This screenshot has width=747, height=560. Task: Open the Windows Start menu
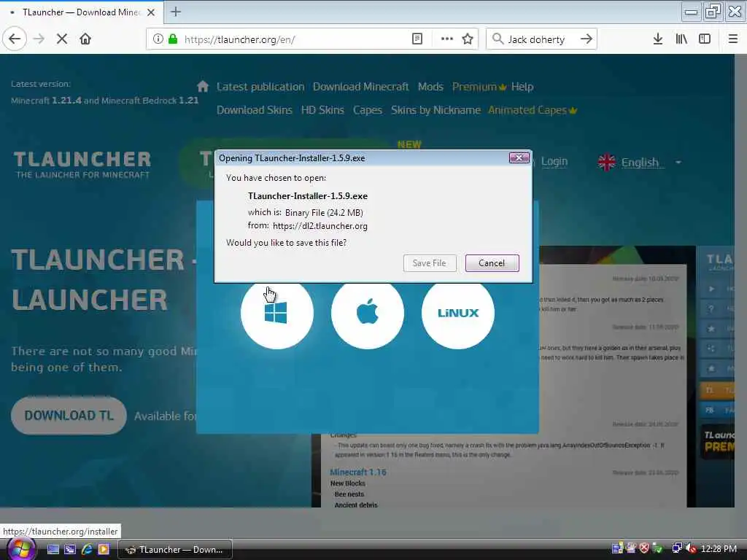point(21,549)
